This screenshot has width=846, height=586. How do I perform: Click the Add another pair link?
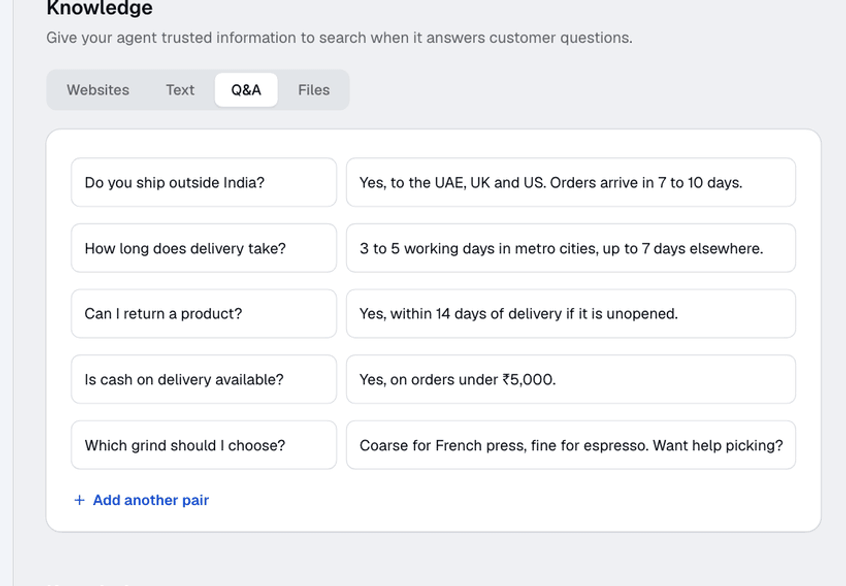point(141,500)
